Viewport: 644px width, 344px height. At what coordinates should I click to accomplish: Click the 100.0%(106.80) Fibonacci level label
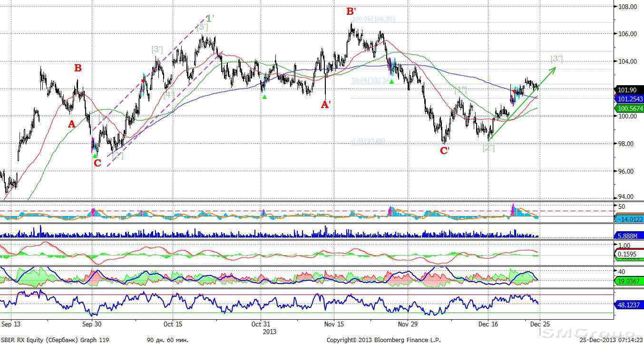[x=374, y=20]
